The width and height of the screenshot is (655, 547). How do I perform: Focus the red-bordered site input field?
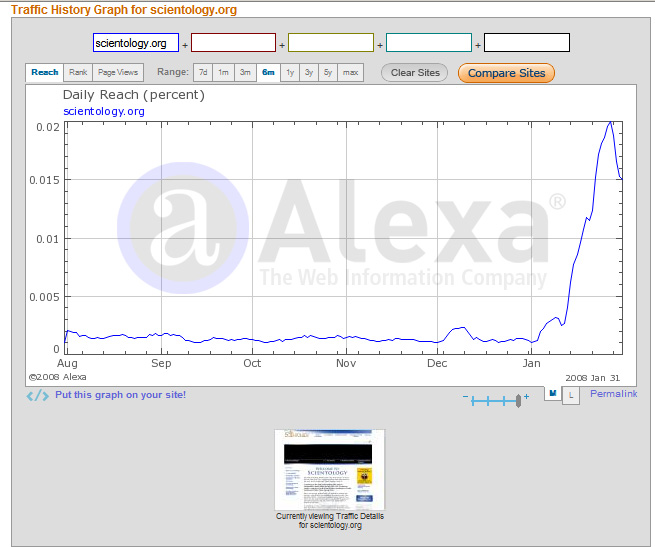234,43
